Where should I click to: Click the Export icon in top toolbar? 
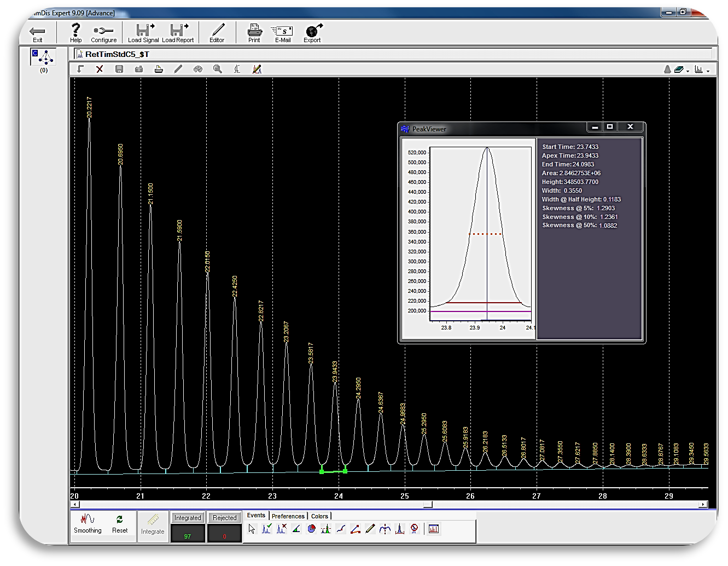[312, 32]
